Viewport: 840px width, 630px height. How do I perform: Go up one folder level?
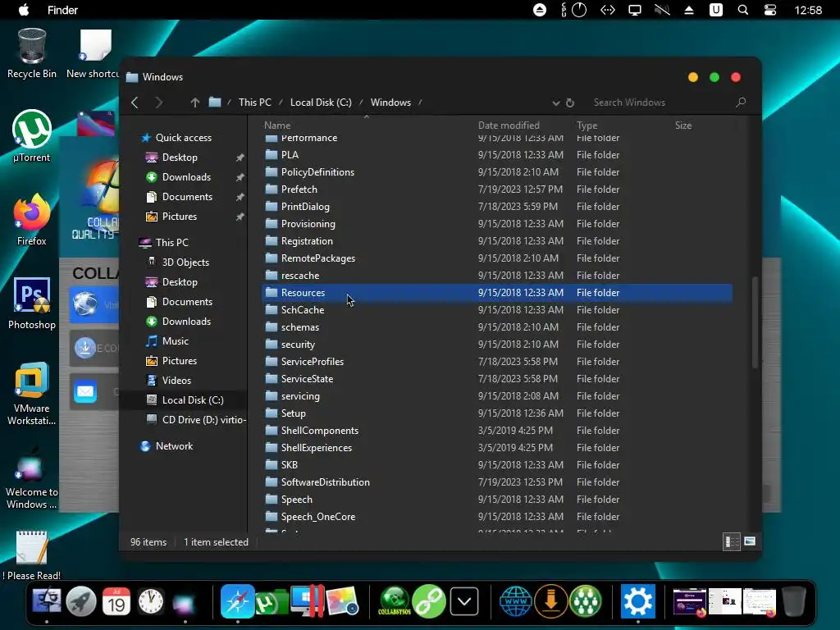195,103
